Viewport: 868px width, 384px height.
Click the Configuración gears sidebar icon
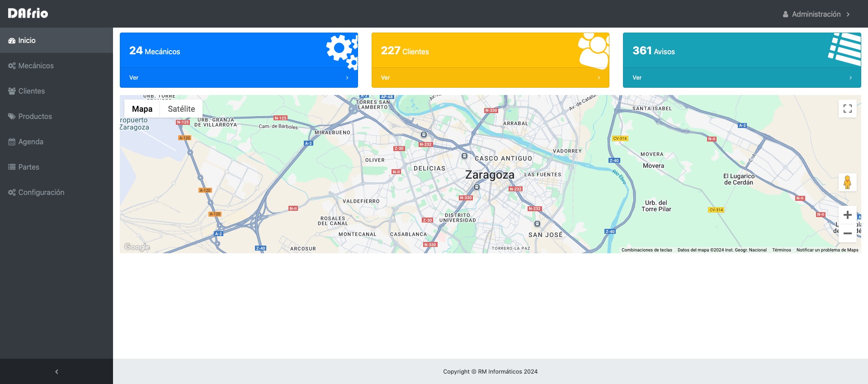click(12, 193)
